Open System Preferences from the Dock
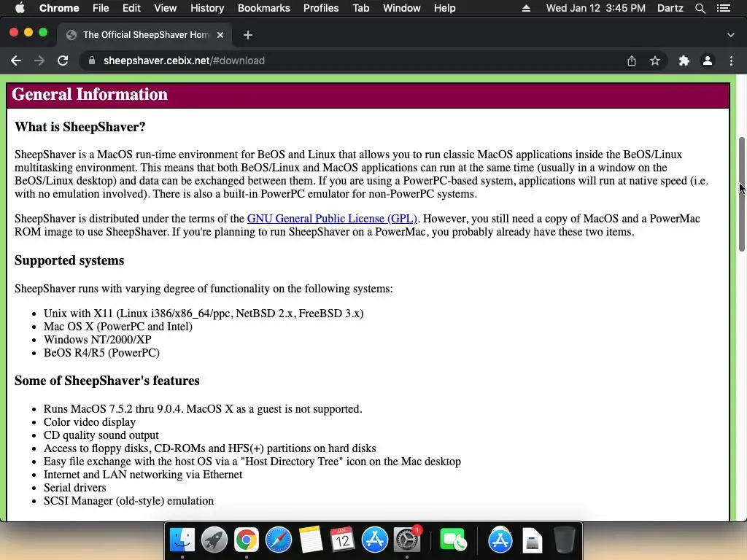The image size is (747, 560). pos(407,540)
